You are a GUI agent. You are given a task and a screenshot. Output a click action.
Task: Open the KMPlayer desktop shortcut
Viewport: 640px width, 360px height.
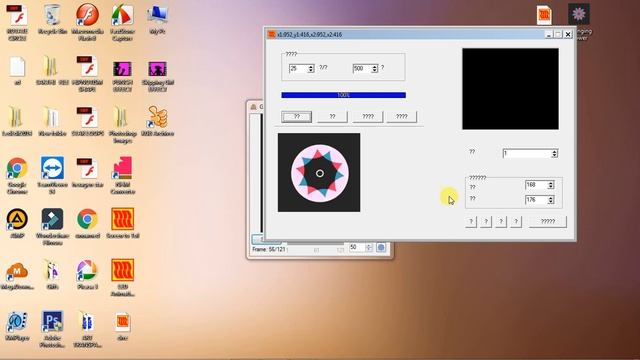pos(17,322)
